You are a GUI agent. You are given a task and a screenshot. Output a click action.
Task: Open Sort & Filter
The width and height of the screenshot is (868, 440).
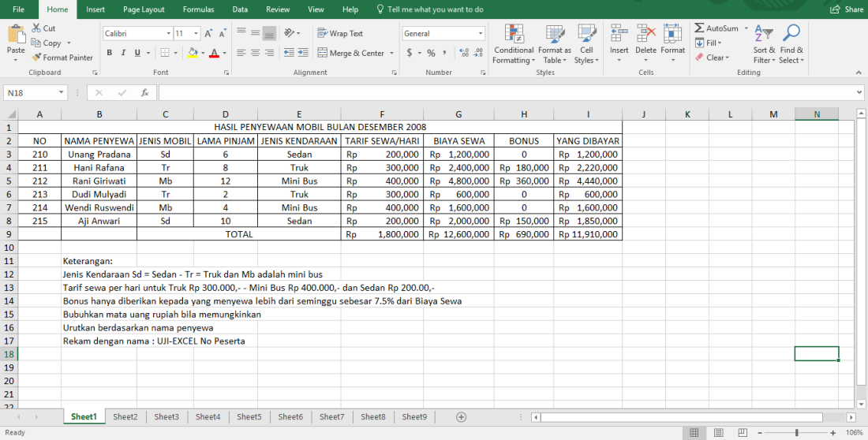tap(764, 44)
